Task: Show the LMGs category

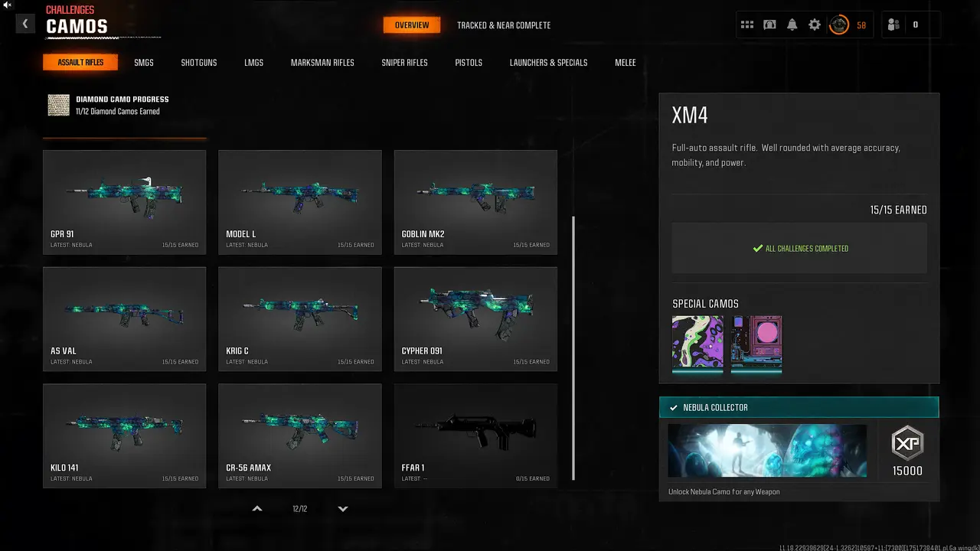Action: coord(253,63)
